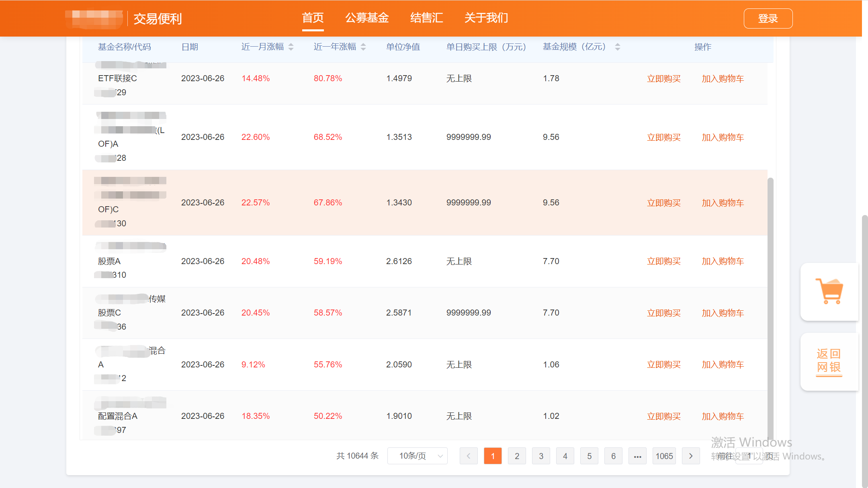The width and height of the screenshot is (868, 488).
Task: Sort by fund size 基金规模 arrows
Action: (x=618, y=47)
